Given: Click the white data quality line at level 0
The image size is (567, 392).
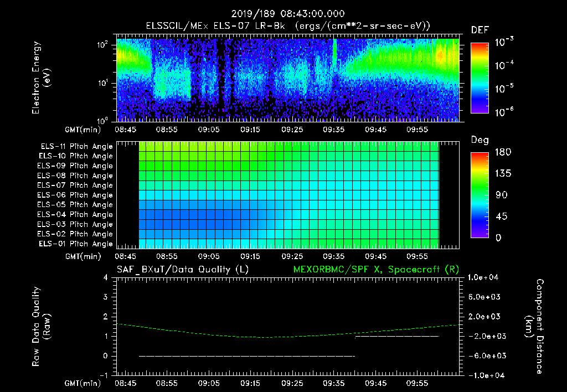Looking at the screenshot, I should pos(247,356).
